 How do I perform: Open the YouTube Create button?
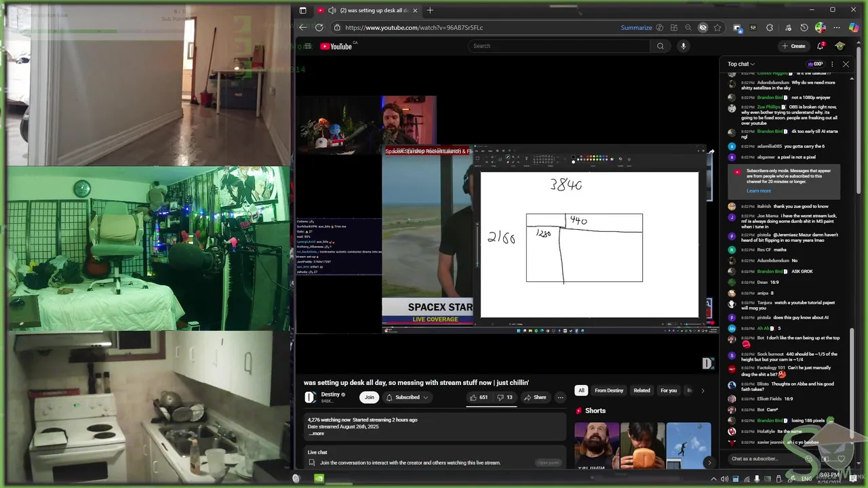[x=793, y=46]
